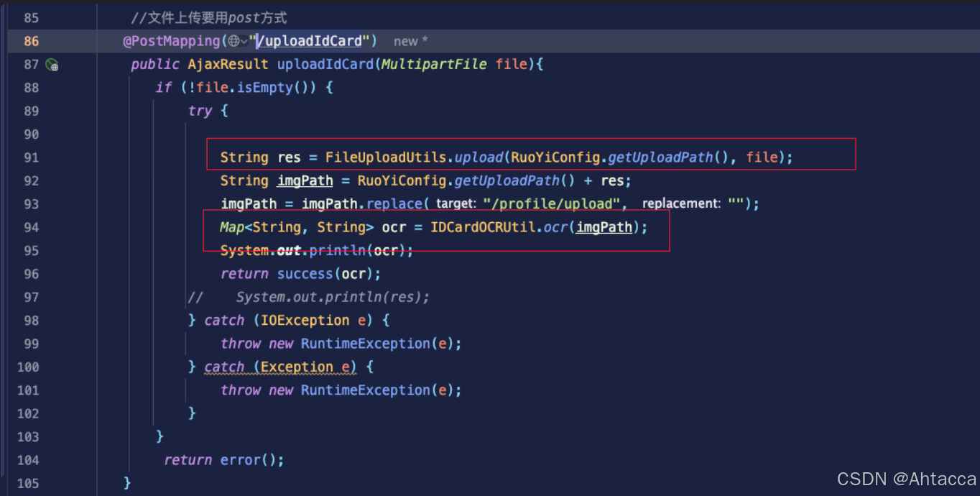Click line number 91 in the gutter

pos(32,157)
